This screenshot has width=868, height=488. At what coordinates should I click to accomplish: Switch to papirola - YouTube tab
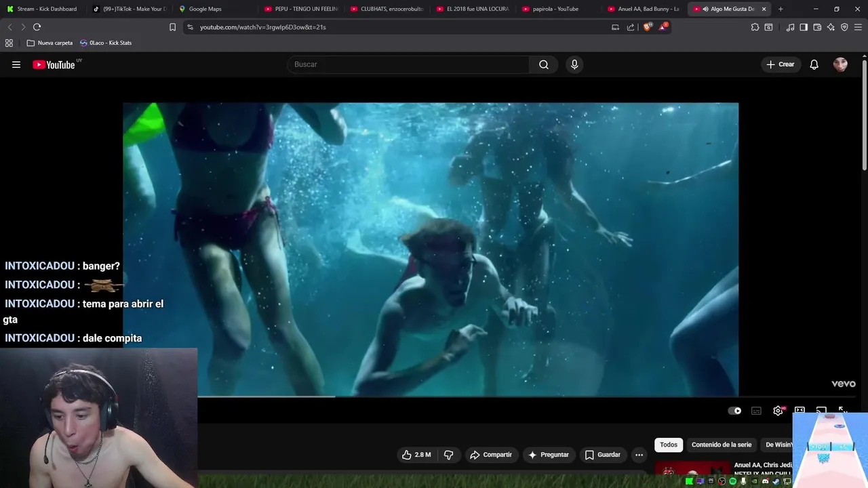click(x=558, y=9)
